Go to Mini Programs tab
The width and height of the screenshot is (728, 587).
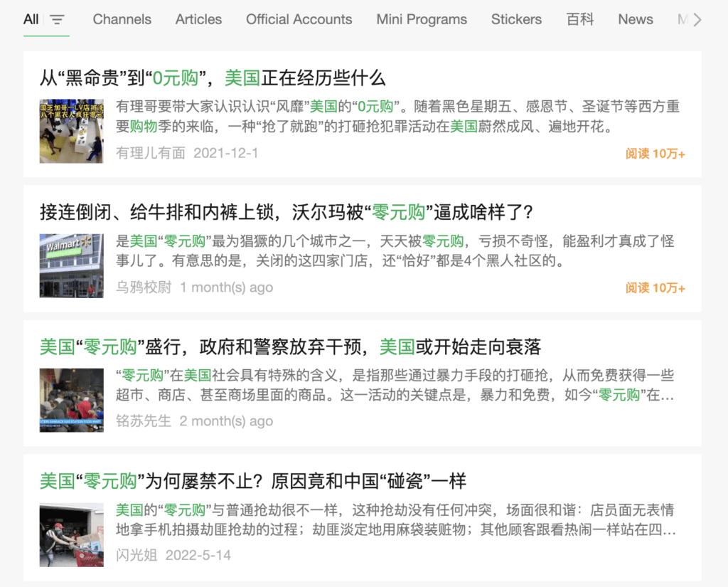tap(422, 19)
